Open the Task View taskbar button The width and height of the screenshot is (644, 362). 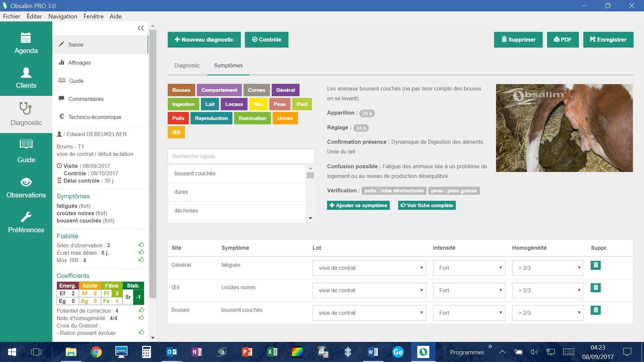[36, 352]
